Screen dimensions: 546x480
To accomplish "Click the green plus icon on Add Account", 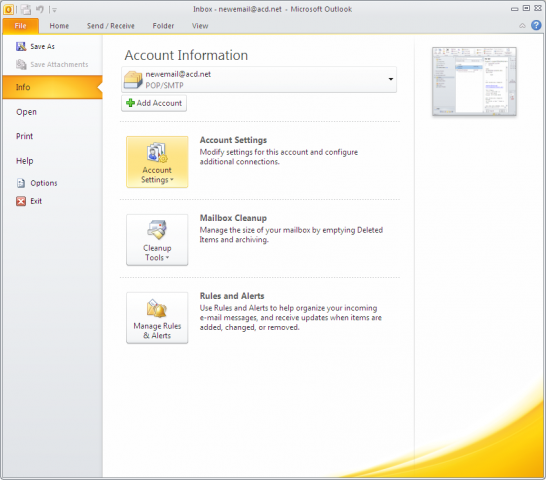I will click(130, 103).
